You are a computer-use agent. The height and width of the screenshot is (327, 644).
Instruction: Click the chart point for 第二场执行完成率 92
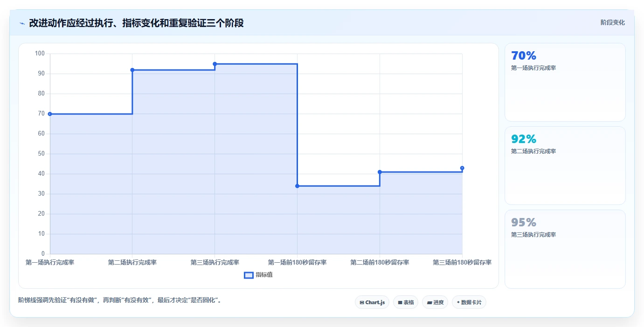[132, 70]
